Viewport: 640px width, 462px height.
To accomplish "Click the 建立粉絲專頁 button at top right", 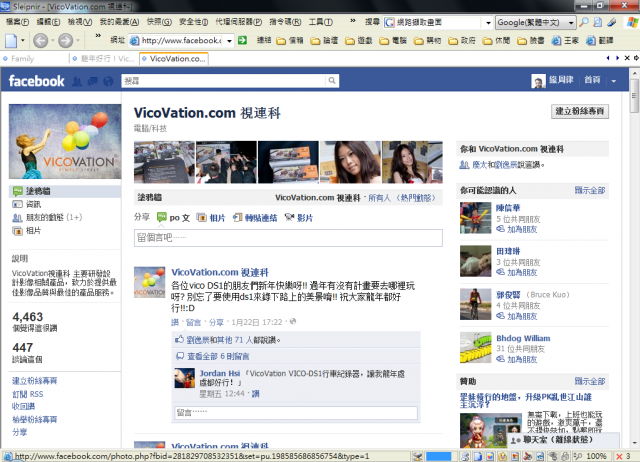I will (x=580, y=111).
